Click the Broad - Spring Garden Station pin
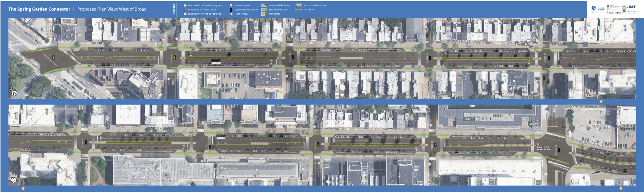Screen dimensions: 644x193 [x=538, y=144]
